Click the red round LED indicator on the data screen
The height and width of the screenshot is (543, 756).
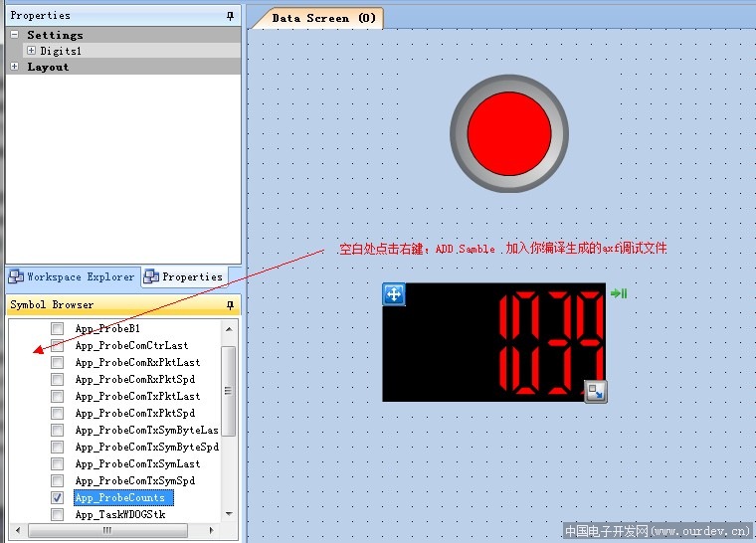pos(509,133)
